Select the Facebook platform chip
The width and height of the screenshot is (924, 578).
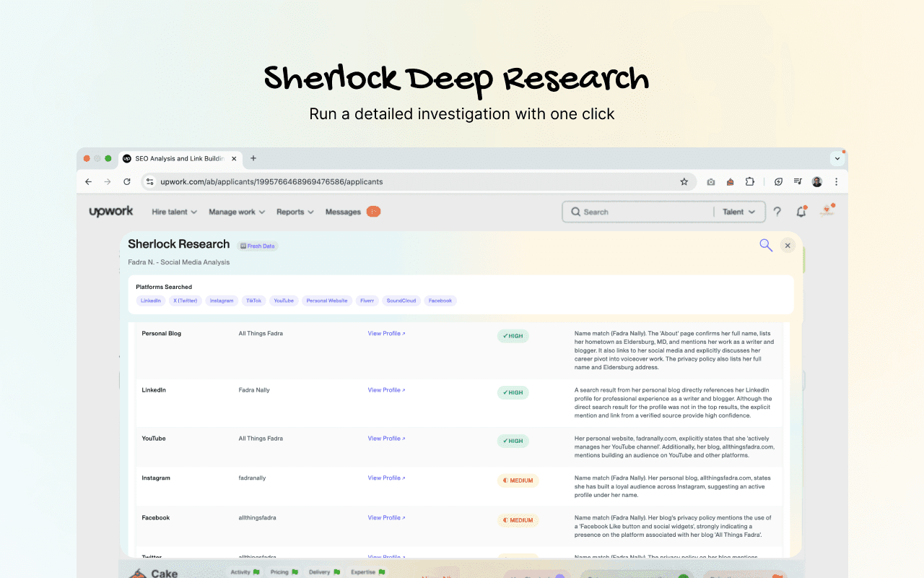[440, 301]
